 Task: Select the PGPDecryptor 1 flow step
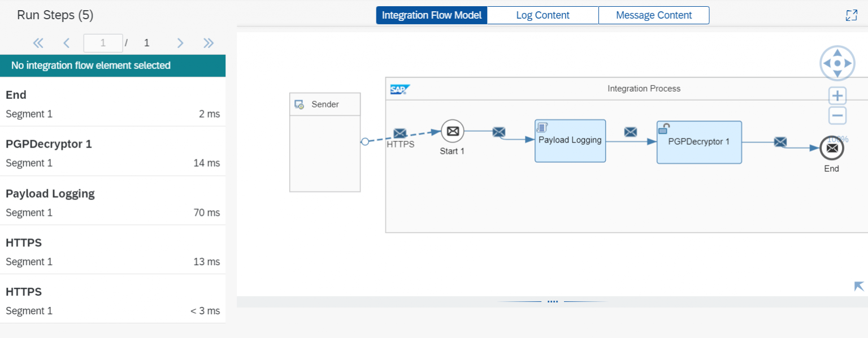[699, 142]
